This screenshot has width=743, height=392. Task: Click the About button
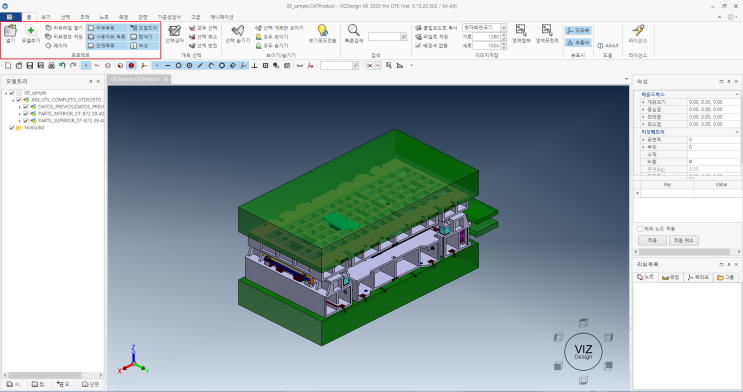(608, 46)
